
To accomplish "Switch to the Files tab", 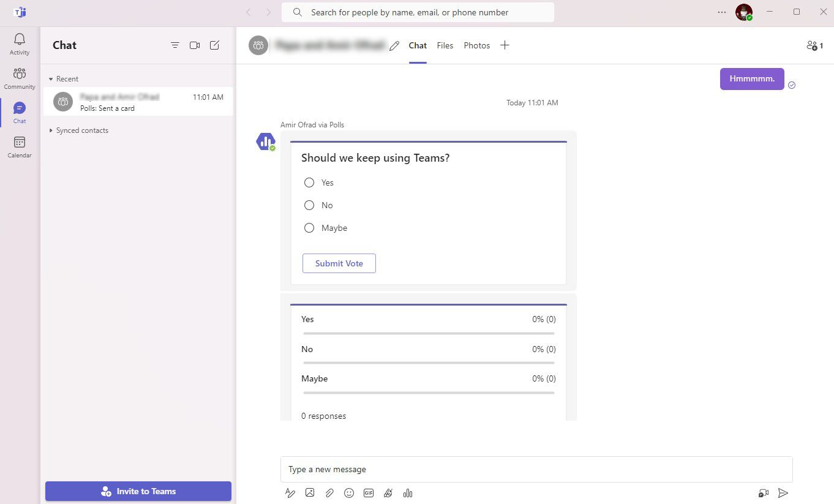I will click(x=445, y=45).
